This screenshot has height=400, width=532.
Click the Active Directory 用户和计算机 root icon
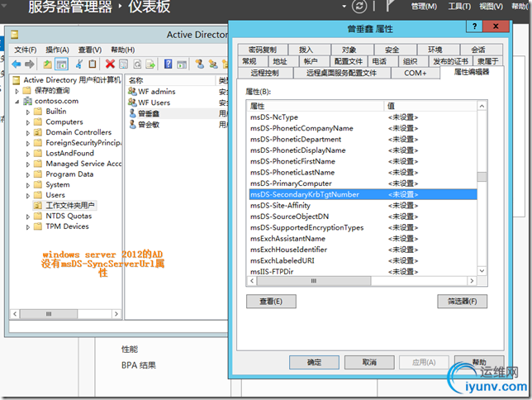click(16, 80)
